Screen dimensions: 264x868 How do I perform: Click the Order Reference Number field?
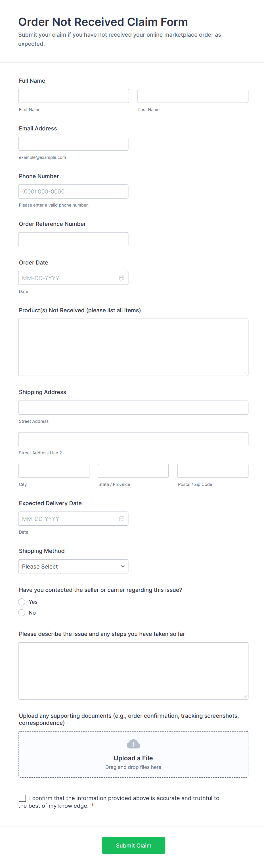73,239
